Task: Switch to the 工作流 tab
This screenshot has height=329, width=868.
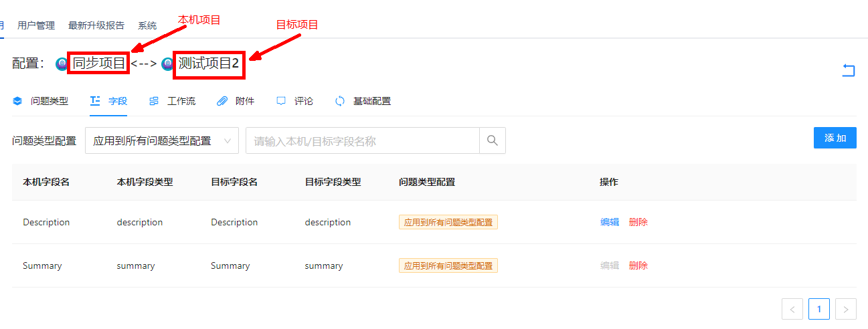Action: tap(173, 102)
